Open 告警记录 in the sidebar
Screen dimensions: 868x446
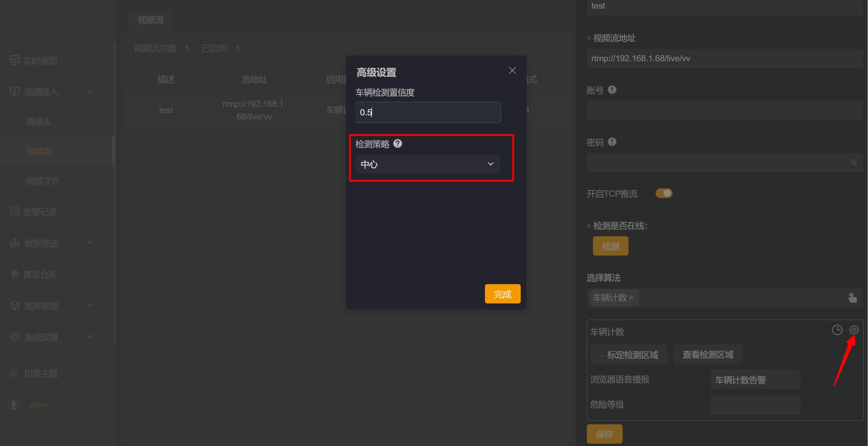pyautogui.click(x=40, y=212)
